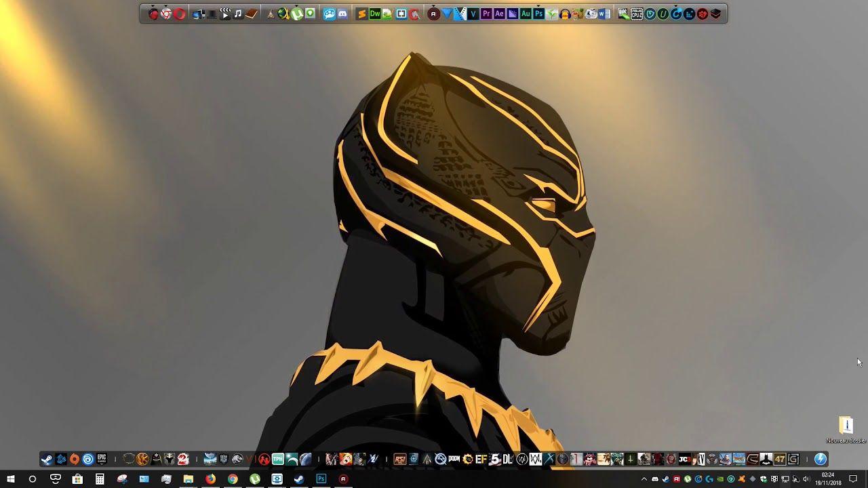Screen dimensions: 868x488
Task: Launch Watch Dogs from the bottom dock
Action: pos(522,460)
